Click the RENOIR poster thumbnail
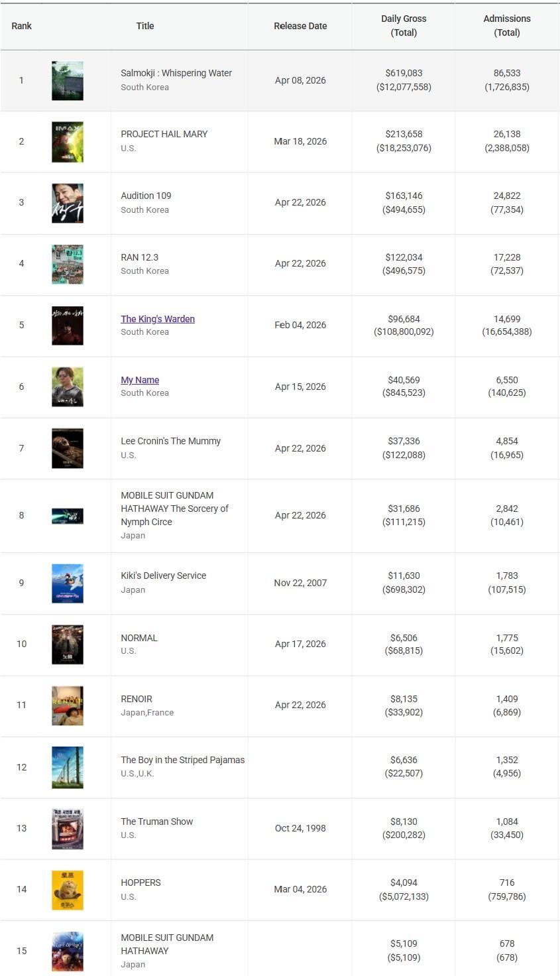 click(x=68, y=705)
